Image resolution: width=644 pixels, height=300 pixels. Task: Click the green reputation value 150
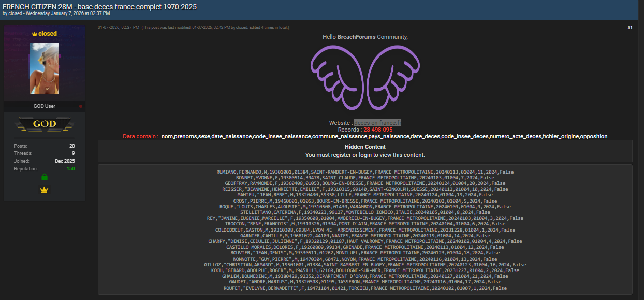click(70, 169)
